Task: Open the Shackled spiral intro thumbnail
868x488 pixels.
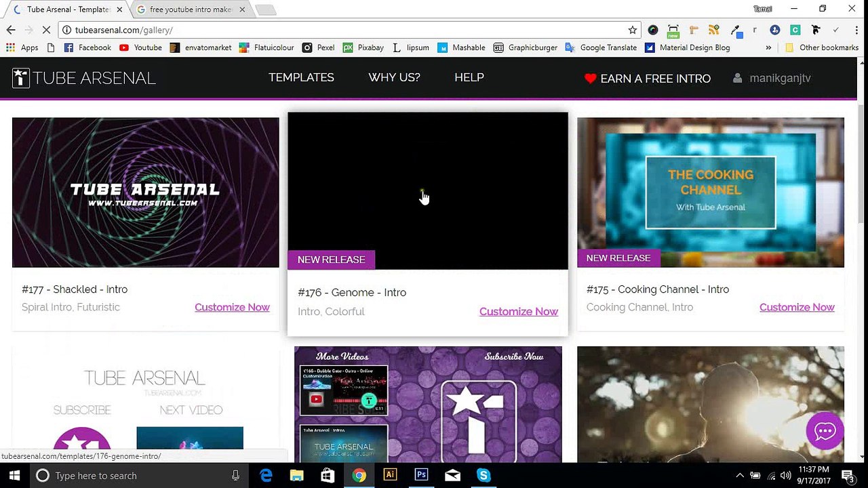Action: point(146,192)
